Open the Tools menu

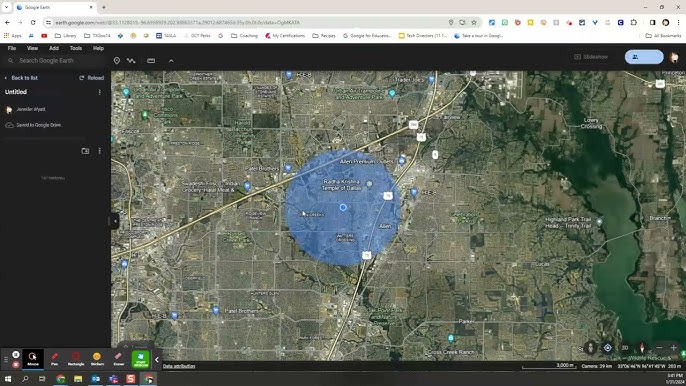coord(76,48)
